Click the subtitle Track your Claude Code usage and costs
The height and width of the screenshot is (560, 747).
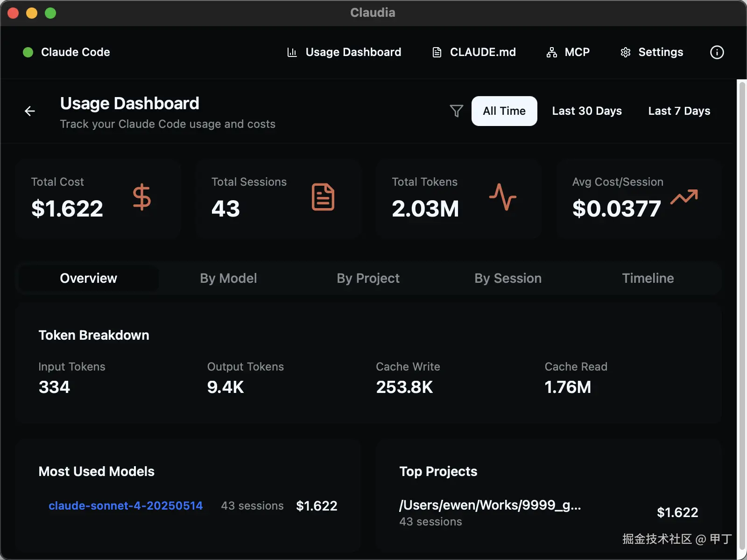(168, 124)
